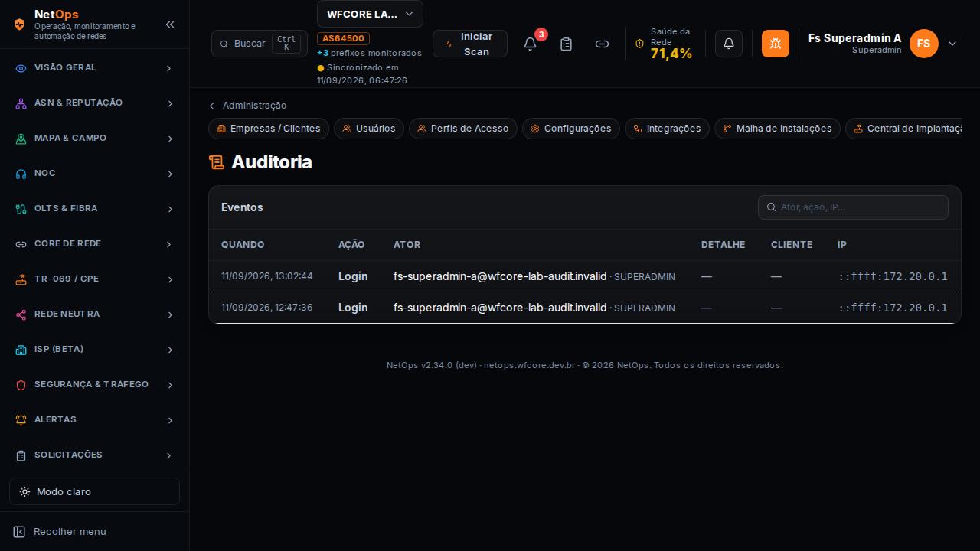Click the ISP (Beta) building icon
Screen dimensions: 980x551
pyautogui.click(x=21, y=350)
